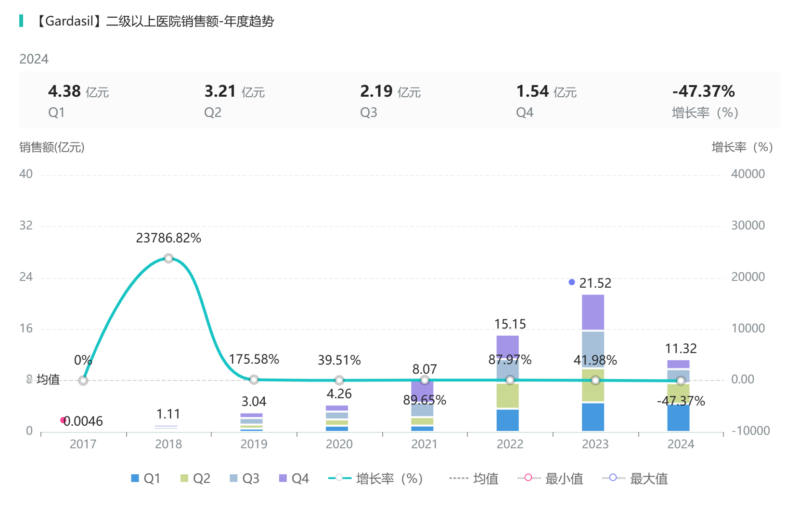799x532 pixels.
Task: Click the 15.15 total label above 2022
Action: 510,324
